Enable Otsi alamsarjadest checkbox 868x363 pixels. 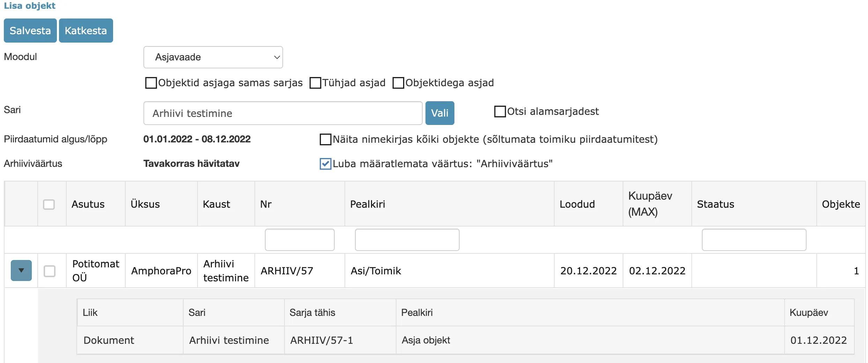[500, 112]
